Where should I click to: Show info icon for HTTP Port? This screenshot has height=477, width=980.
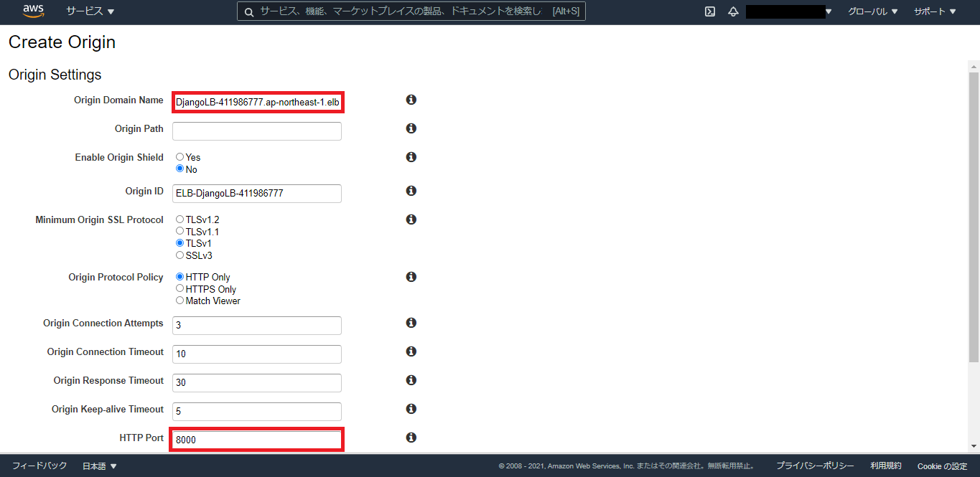tap(411, 438)
